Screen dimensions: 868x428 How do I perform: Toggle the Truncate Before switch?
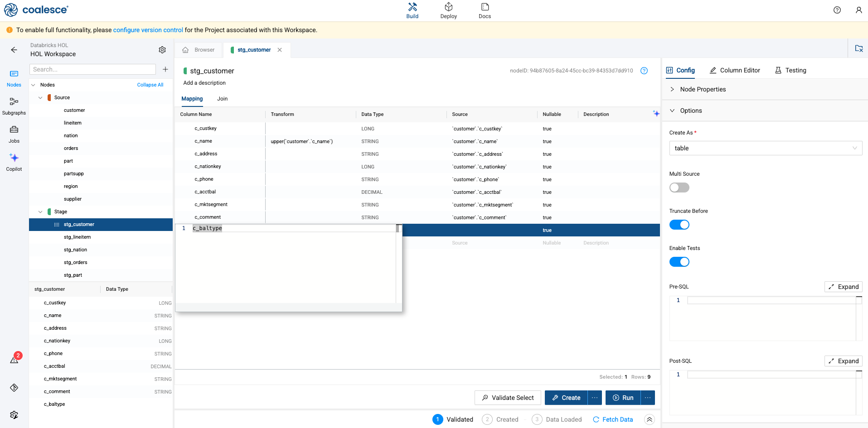point(679,225)
